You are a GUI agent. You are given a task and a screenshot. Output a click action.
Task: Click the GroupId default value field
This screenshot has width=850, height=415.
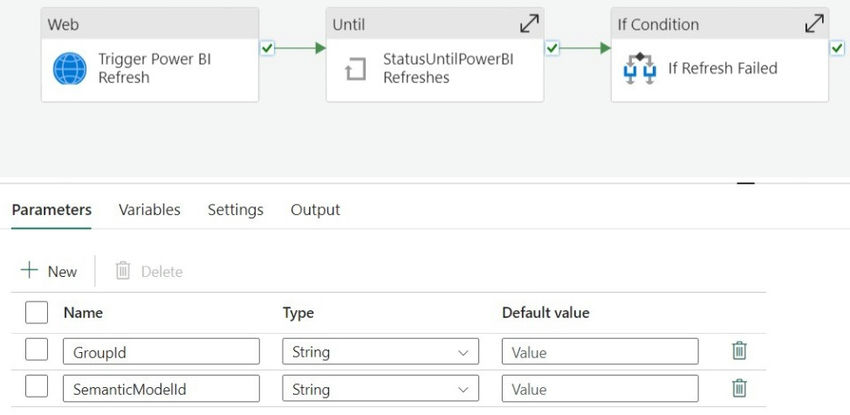[600, 352]
